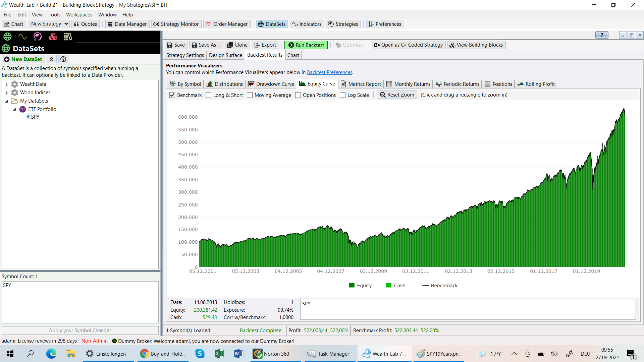
Task: Click the collapse-all double chevron icon
Action: tap(51, 59)
